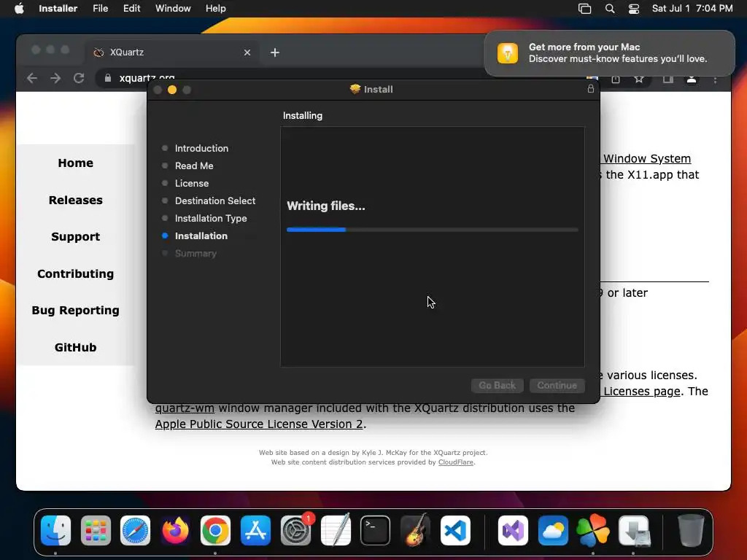This screenshot has width=747, height=560.
Task: Click the Get more from your Mac notification
Action: (609, 52)
